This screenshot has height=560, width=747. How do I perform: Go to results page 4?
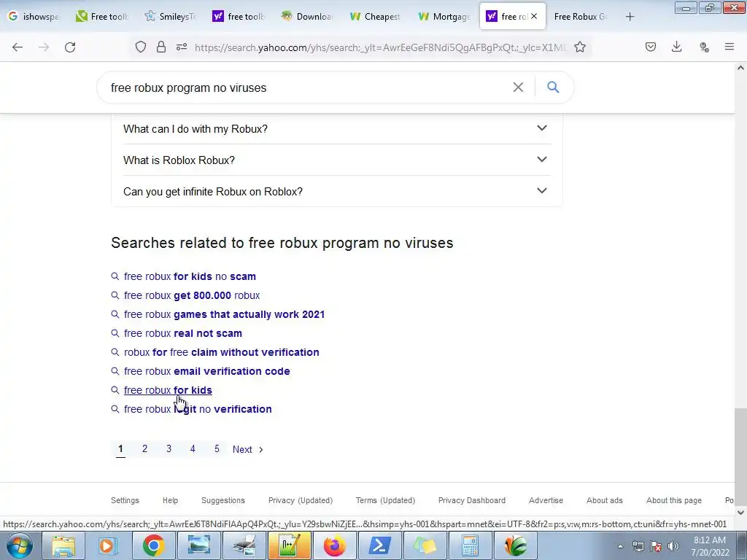tap(193, 448)
